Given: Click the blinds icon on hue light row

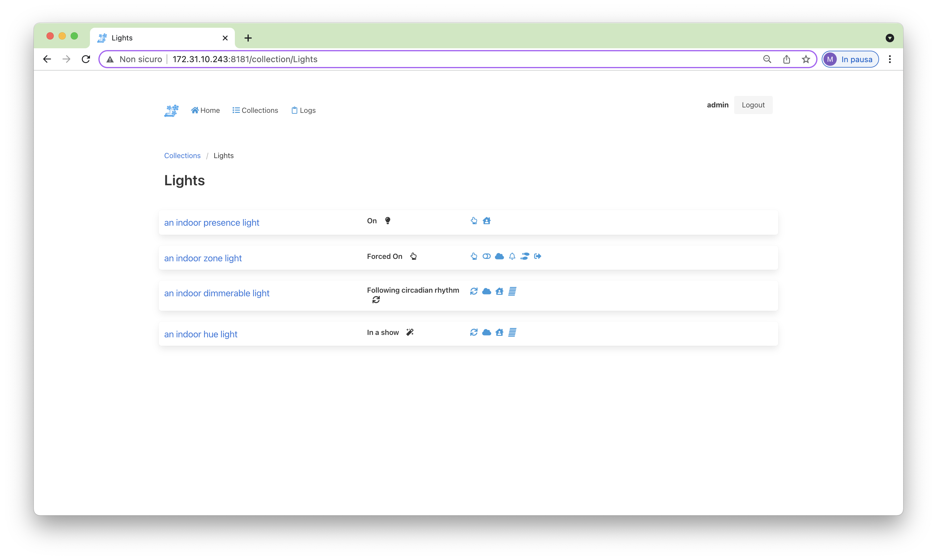Looking at the screenshot, I should (512, 332).
